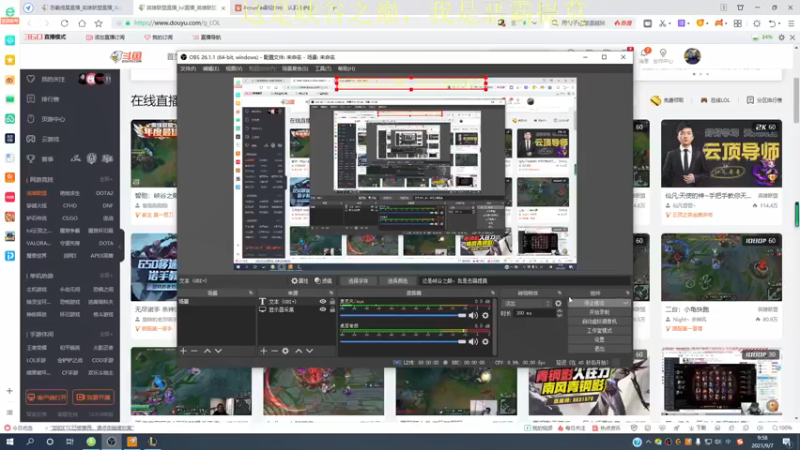The width and height of the screenshot is (800, 450).
Task: Mute the microphone/Aux speaker icon
Action: click(x=473, y=315)
